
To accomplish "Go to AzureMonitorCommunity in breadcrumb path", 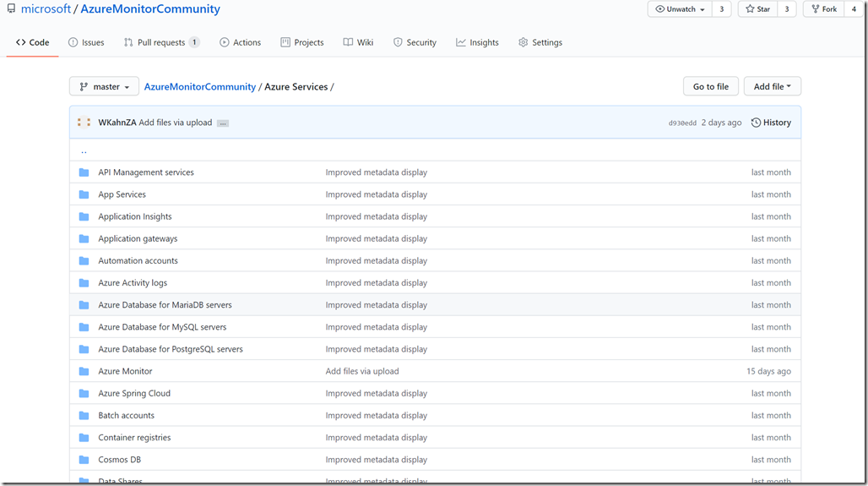I will point(200,86).
